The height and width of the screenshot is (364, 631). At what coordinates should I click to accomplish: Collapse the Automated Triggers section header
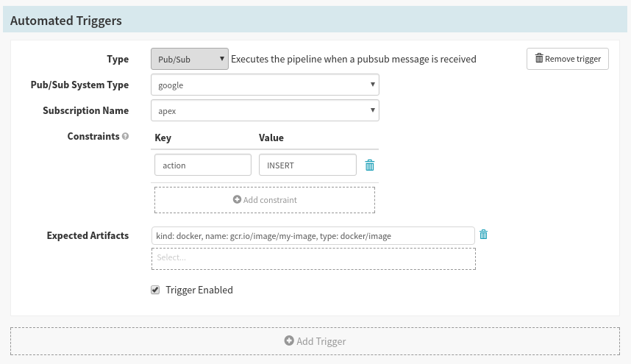[x=66, y=21]
